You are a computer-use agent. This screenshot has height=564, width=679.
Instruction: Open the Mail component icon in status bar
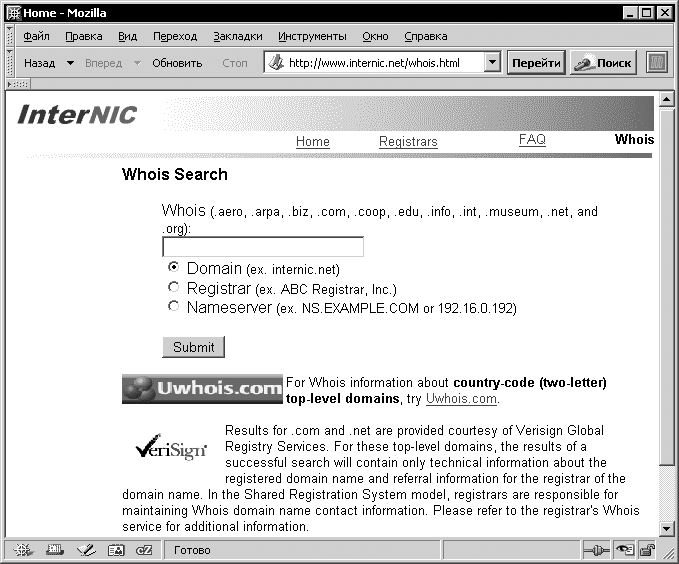pyautogui.click(x=55, y=550)
